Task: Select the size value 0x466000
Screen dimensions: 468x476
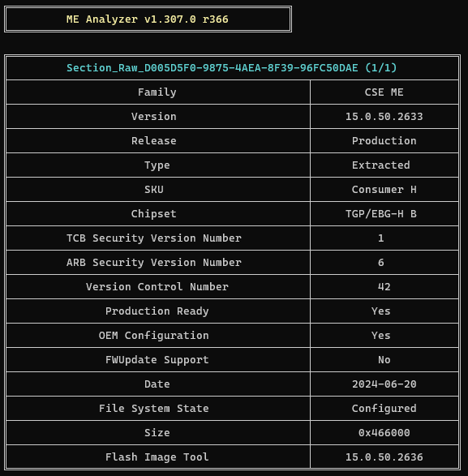Action: (384, 432)
